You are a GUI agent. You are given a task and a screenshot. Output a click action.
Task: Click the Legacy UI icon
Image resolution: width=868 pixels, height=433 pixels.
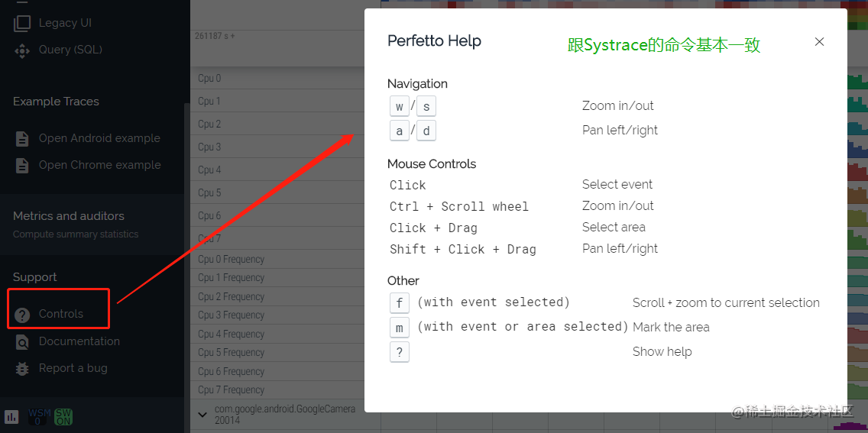22,23
